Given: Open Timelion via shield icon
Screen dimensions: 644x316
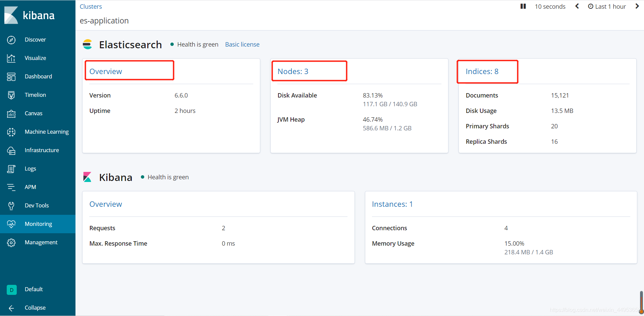Looking at the screenshot, I should click(x=11, y=95).
